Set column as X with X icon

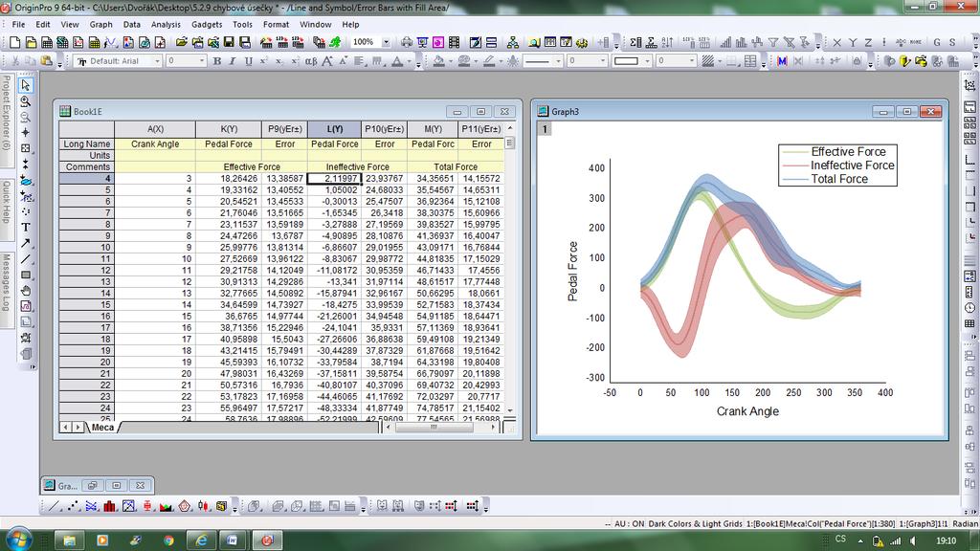[x=836, y=42]
